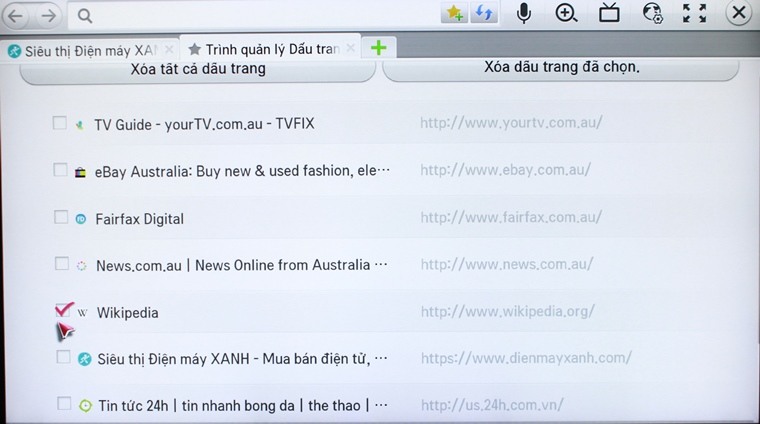Image resolution: width=760 pixels, height=424 pixels.
Task: Click URL http://www.ebay.com.au/
Action: (505, 170)
